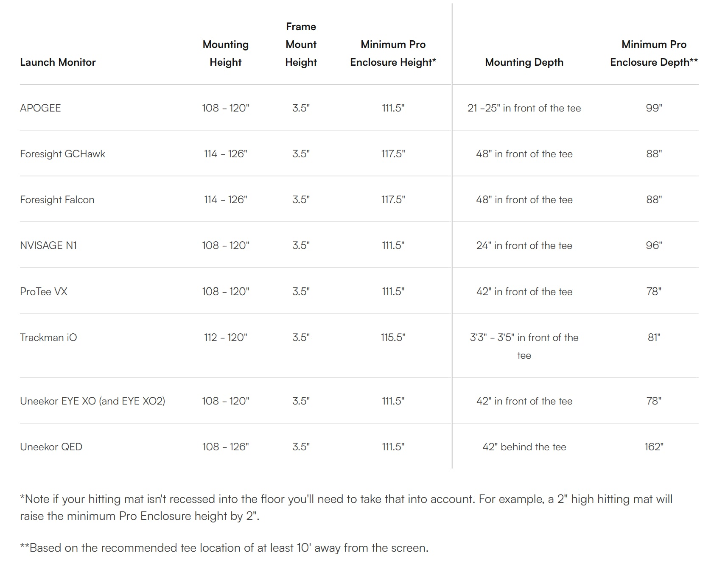Viewport: 728px width, 575px height.
Task: Click the recommended tee location footnote
Action: pyautogui.click(x=224, y=548)
